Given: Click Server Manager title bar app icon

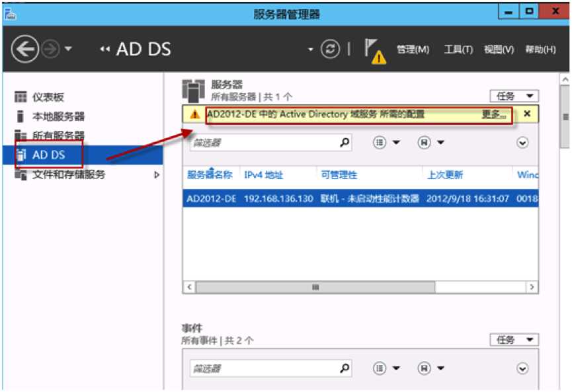Looking at the screenshot, I should [9, 15].
